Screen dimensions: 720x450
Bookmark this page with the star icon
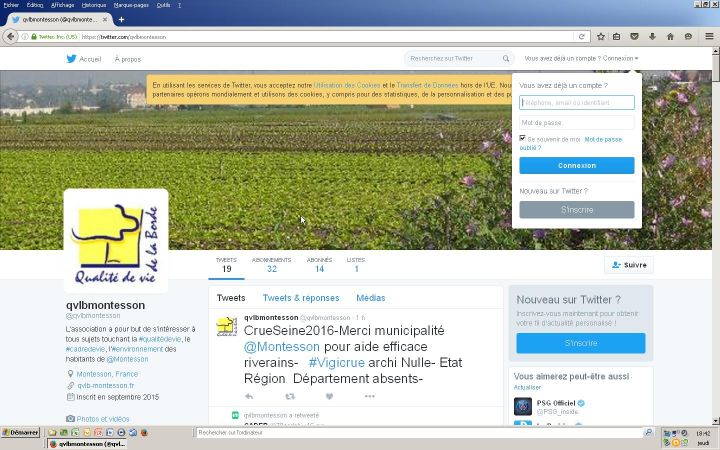601,36
